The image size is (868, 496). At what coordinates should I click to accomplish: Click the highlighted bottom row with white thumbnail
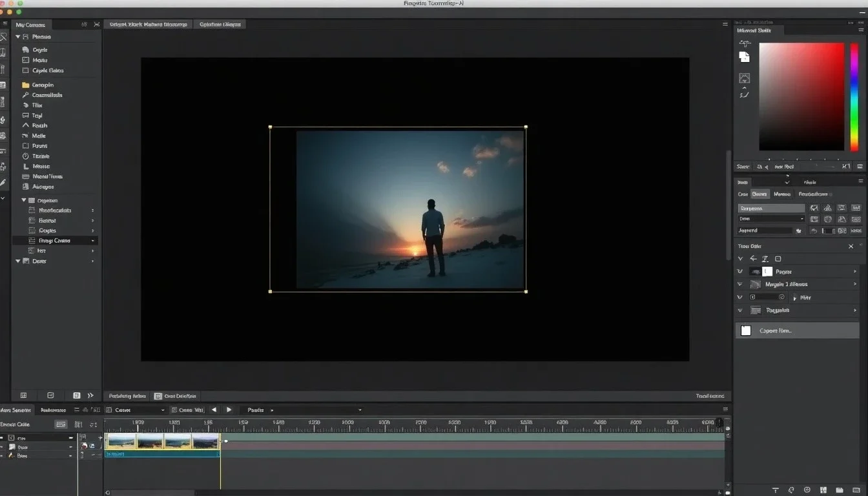click(x=798, y=331)
